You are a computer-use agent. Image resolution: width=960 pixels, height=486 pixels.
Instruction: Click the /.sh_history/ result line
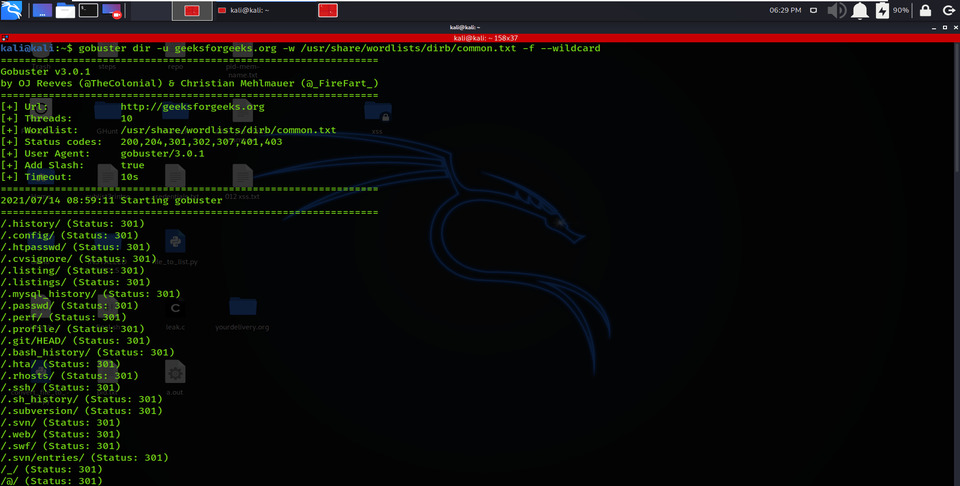pos(81,399)
